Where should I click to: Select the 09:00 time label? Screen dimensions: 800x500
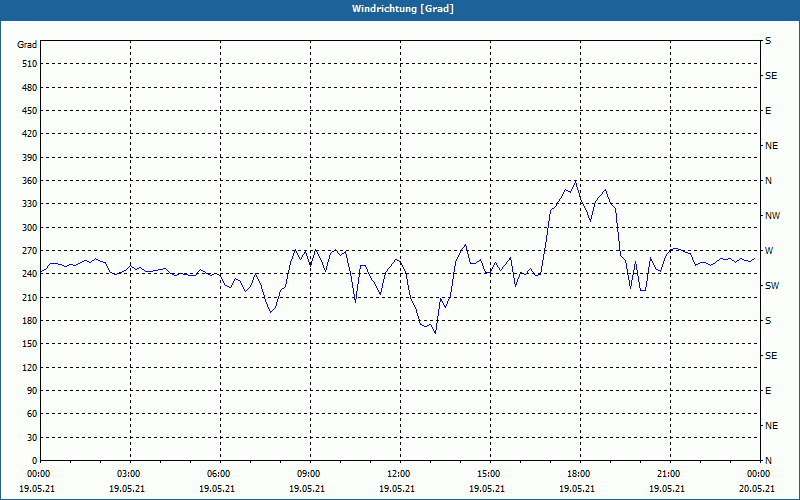coord(310,474)
